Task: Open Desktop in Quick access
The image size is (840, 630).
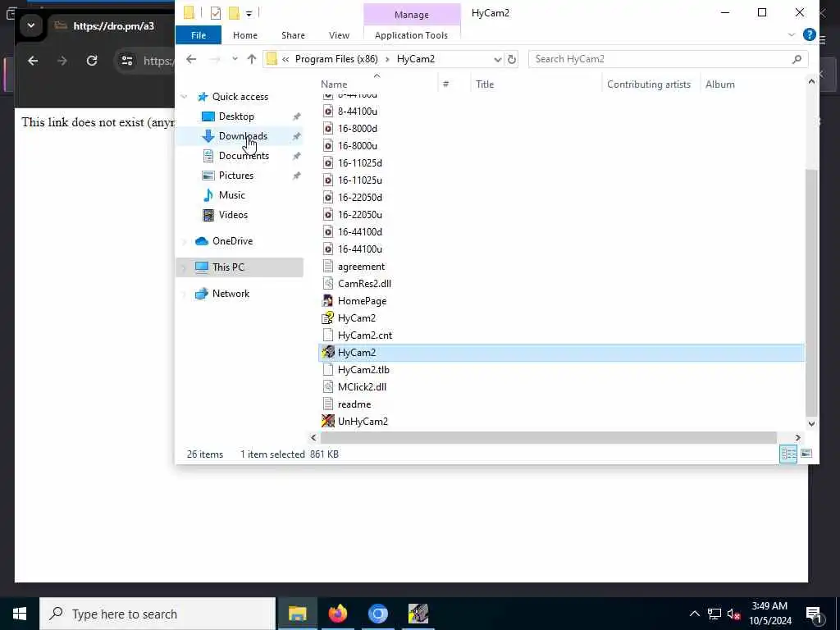Action: [236, 116]
